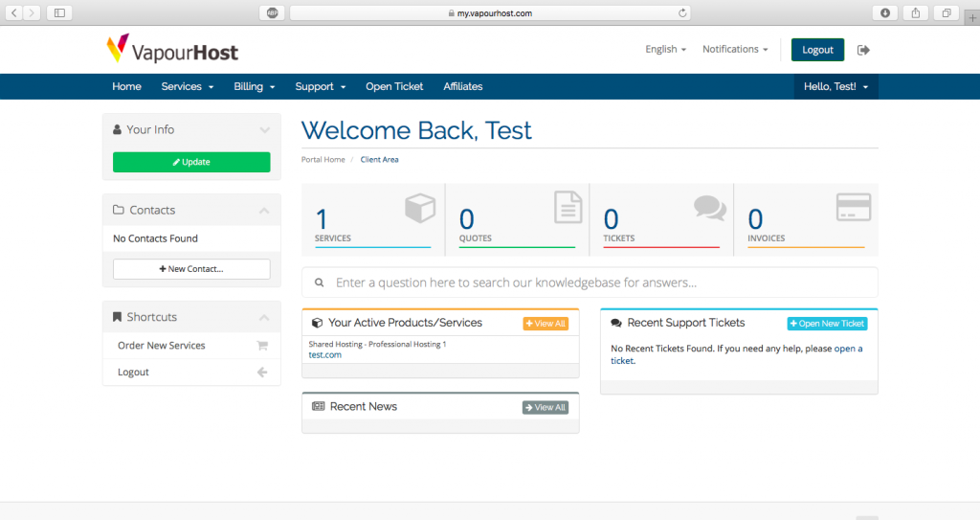Reload the page with the refresh icon
Viewport: 980px width, 520px height.
[x=682, y=12]
